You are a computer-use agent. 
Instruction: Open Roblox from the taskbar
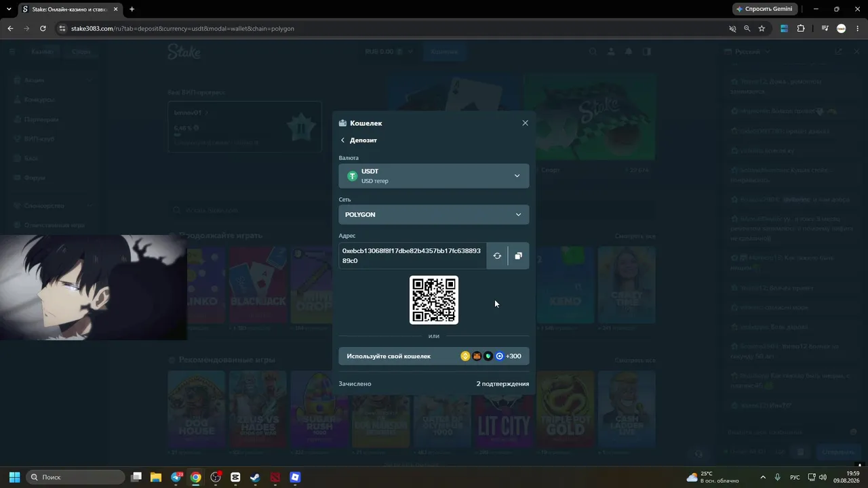(295, 477)
